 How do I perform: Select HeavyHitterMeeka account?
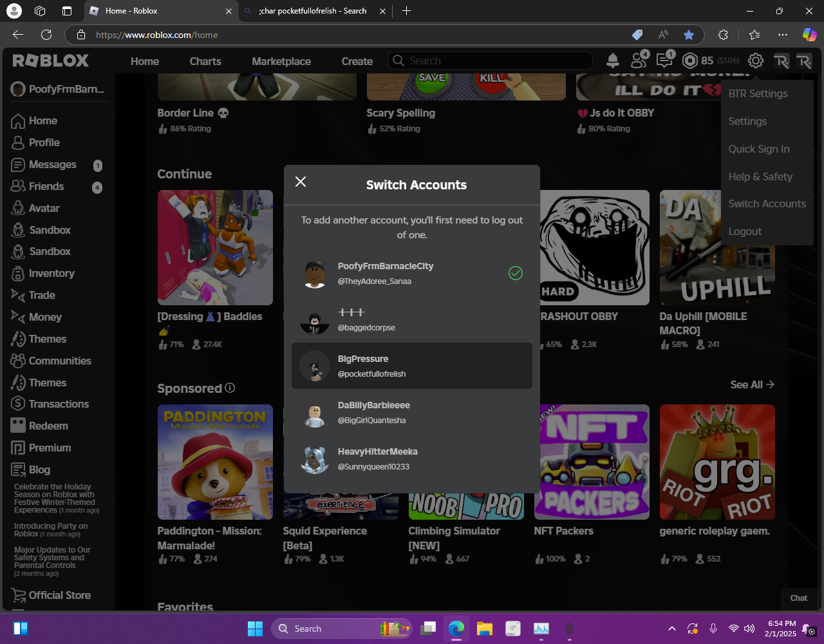412,459
